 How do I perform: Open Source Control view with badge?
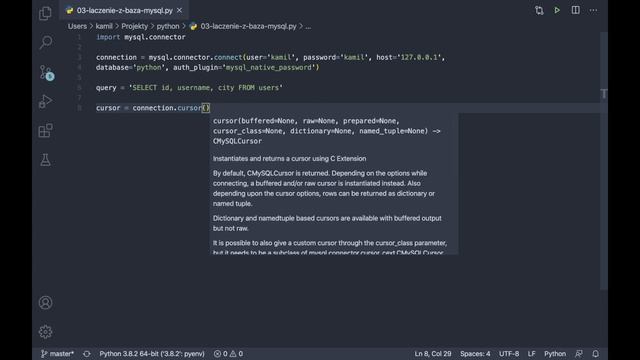click(x=46, y=72)
